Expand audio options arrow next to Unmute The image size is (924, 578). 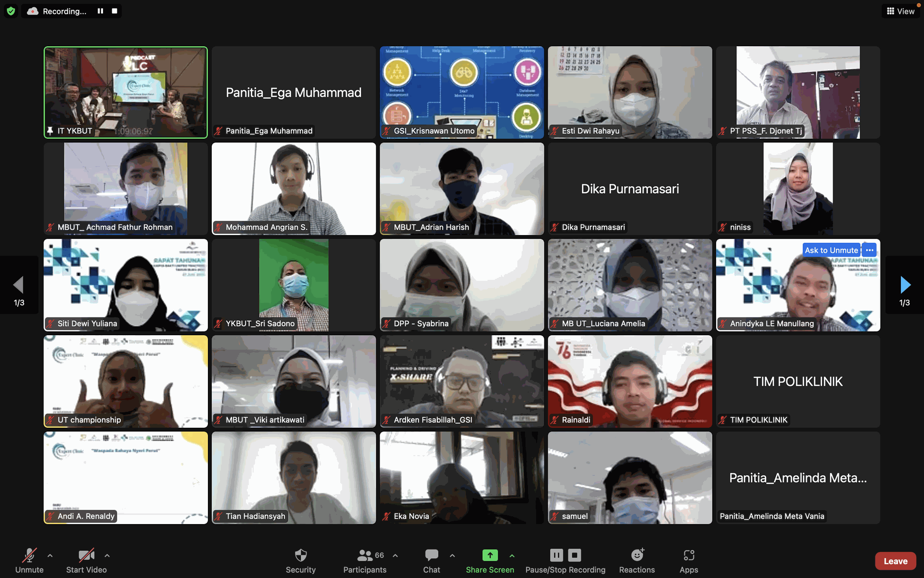click(50, 555)
